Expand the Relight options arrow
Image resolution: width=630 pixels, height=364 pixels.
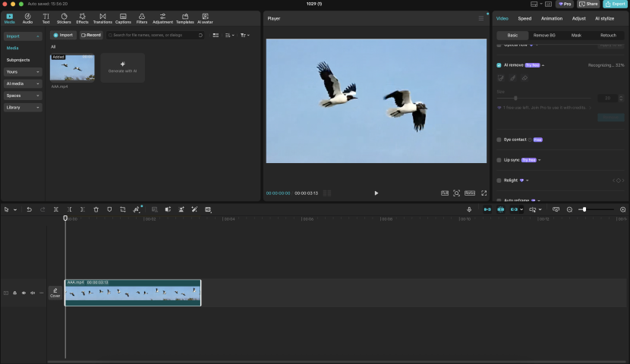click(x=527, y=180)
